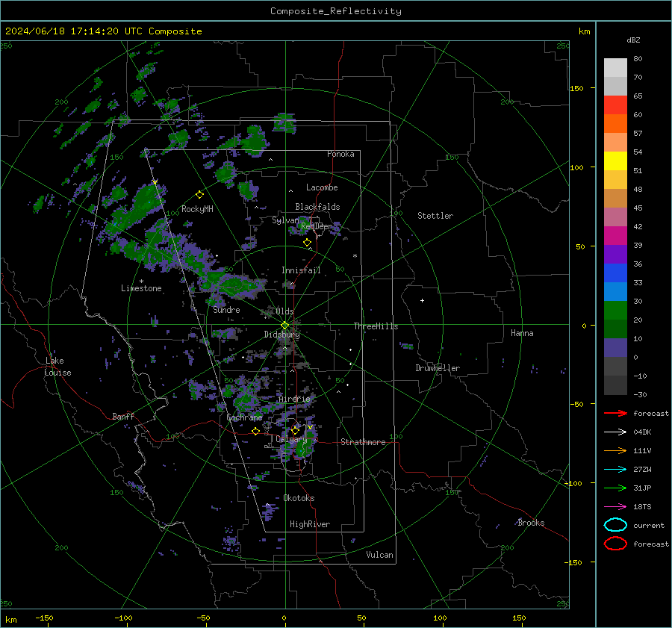Click the Blackfalds city label
This screenshot has height=628, width=672.
317,207
